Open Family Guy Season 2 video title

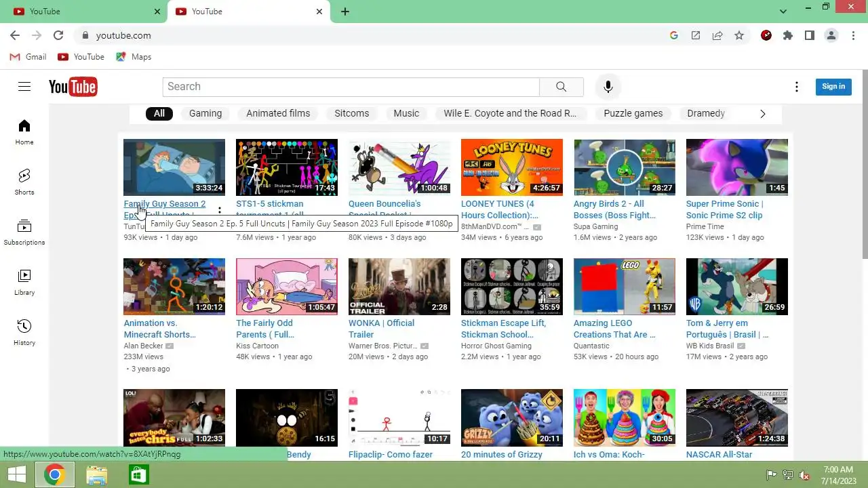[x=165, y=203]
